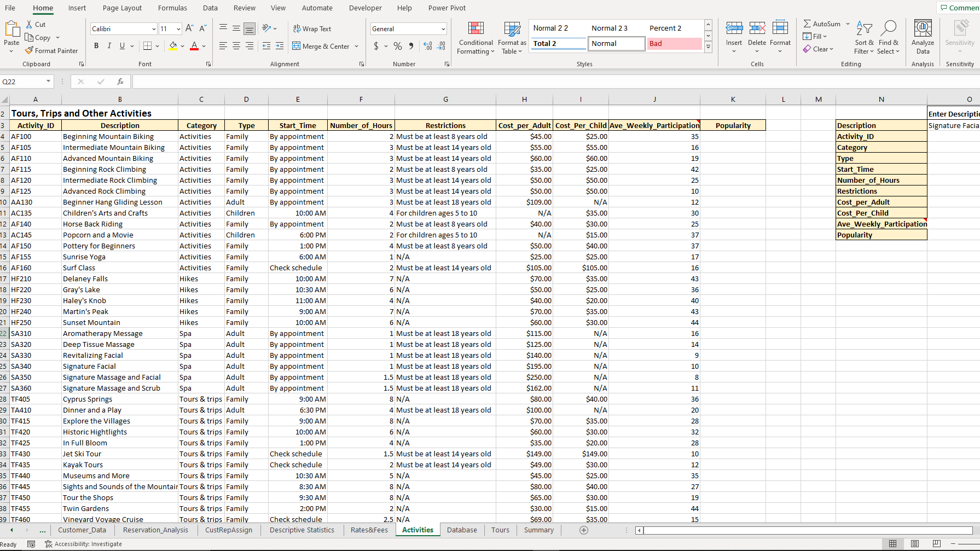The width and height of the screenshot is (980, 551).
Task: Click the formula bar input
Action: point(556,82)
